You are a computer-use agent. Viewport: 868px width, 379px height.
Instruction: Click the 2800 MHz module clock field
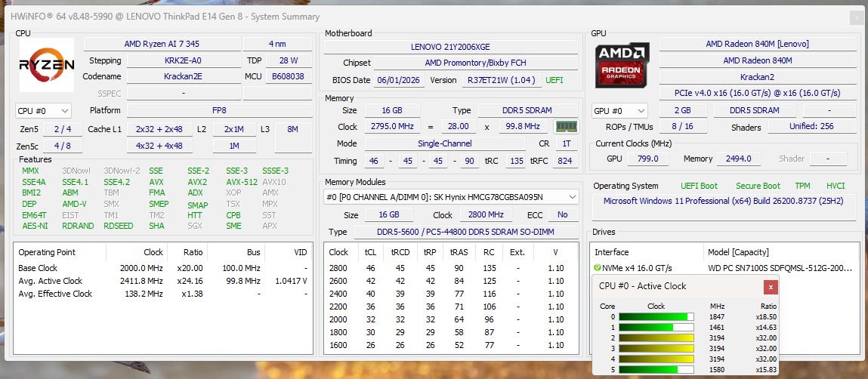pyautogui.click(x=484, y=215)
